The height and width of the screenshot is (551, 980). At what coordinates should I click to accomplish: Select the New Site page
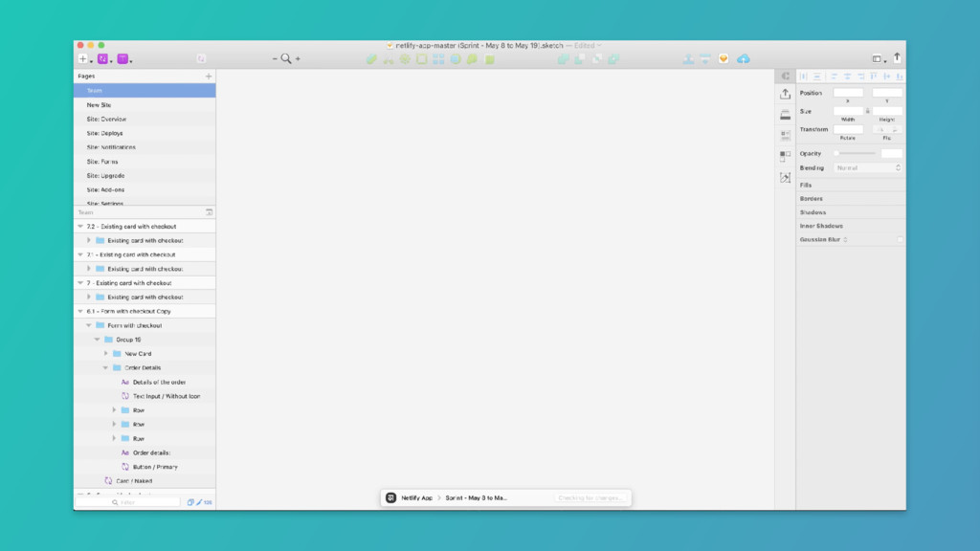[x=145, y=105]
